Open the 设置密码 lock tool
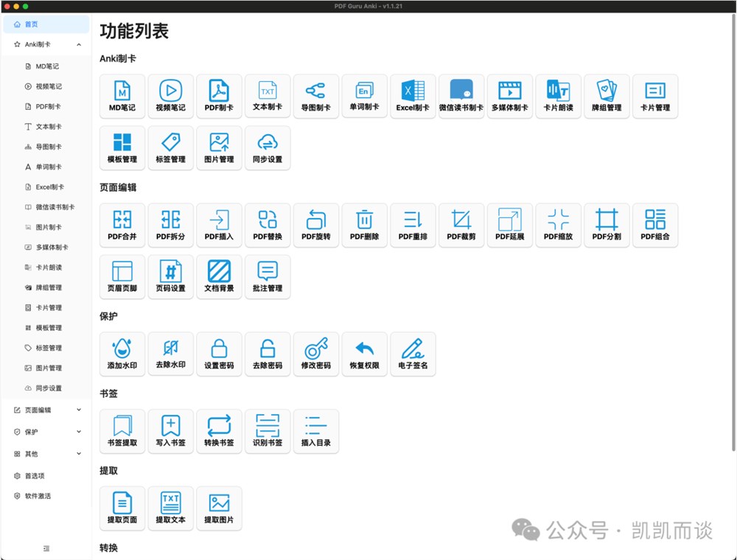The image size is (737, 560). click(x=219, y=354)
